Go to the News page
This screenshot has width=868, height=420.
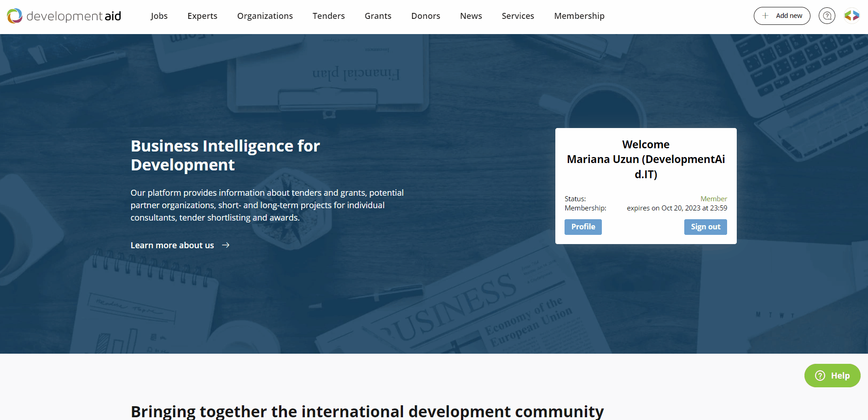coord(471,16)
